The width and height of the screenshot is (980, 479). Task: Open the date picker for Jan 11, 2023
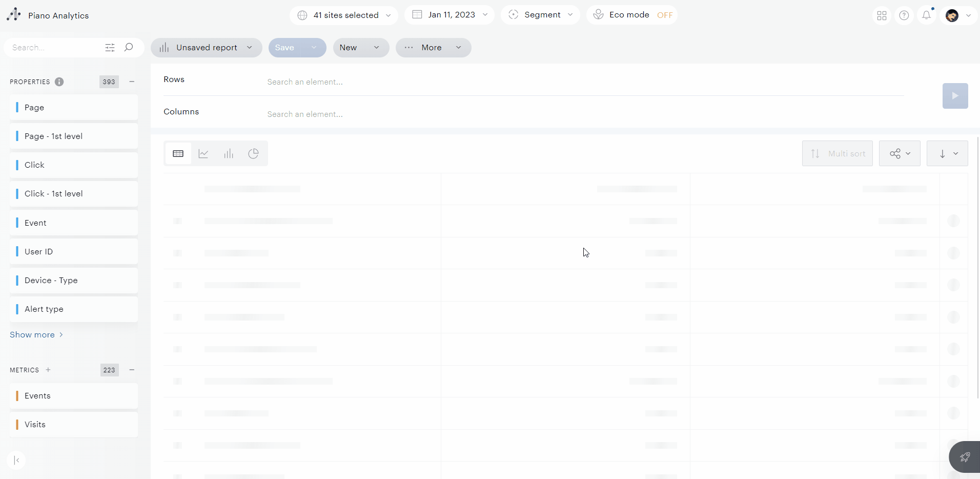[x=450, y=15]
